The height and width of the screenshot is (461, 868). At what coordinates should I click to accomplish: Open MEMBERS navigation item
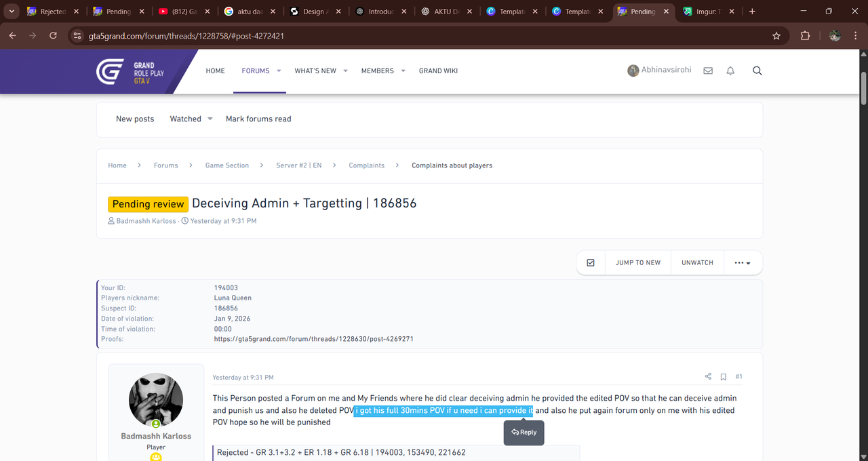[377, 71]
